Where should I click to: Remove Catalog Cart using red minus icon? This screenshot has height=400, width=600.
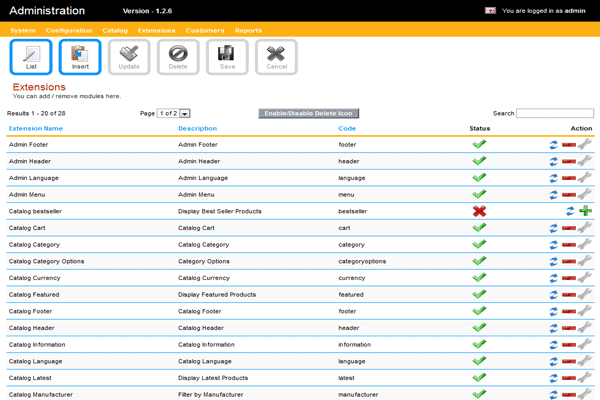(569, 228)
